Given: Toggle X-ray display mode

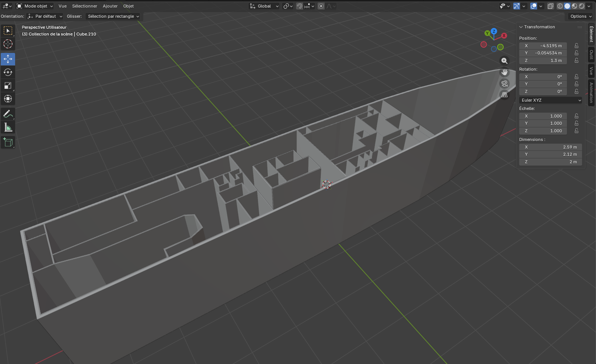Looking at the screenshot, I should pos(551,6).
